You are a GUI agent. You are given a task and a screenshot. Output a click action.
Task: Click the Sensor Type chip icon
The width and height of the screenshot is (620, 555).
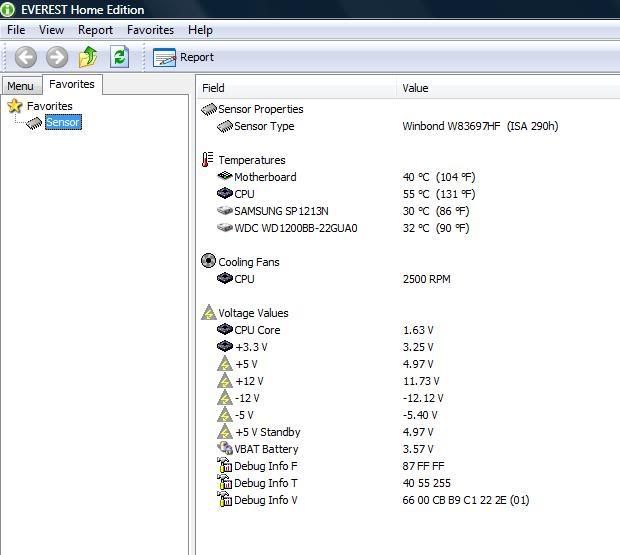click(x=225, y=126)
